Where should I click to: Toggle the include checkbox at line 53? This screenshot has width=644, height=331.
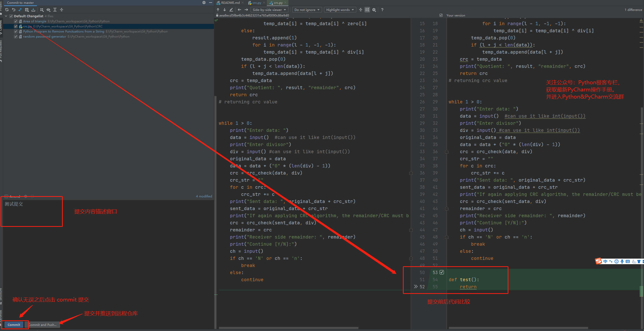(x=442, y=272)
